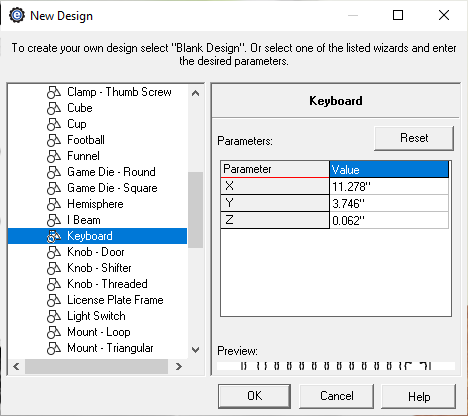Click the wizard icon beside Knob - Threaded

coord(54,284)
